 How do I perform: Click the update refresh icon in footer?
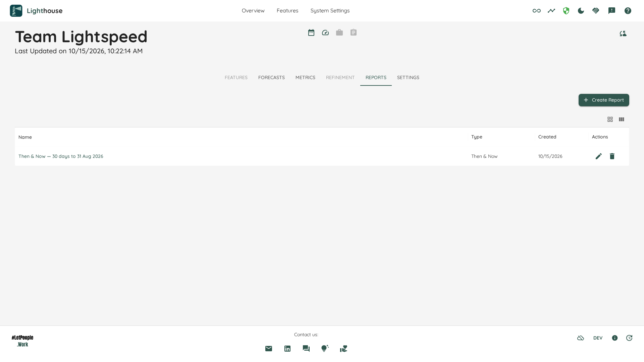point(629,338)
